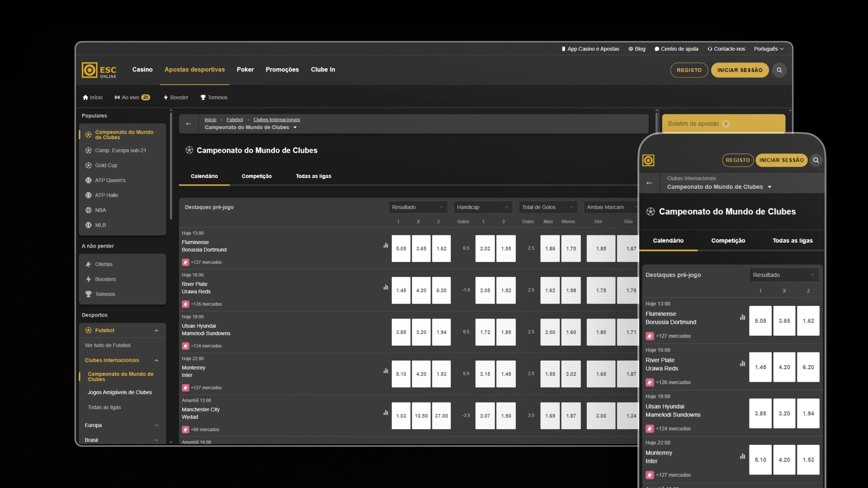
Task: Open statistics icon for Fluminense match on desktop
Action: (x=386, y=245)
